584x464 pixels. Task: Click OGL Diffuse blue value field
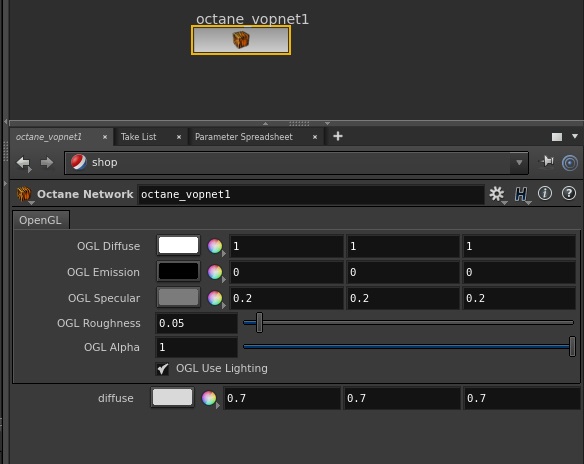tap(519, 246)
